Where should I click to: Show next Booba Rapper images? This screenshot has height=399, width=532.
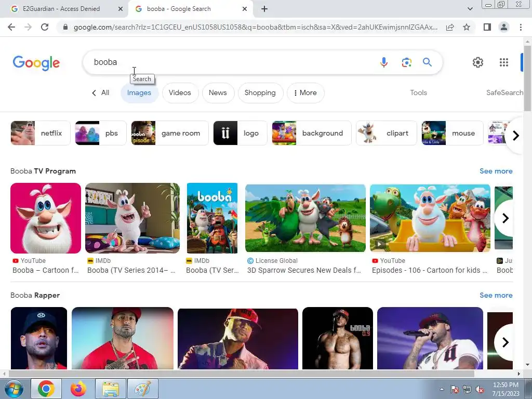pos(505,342)
